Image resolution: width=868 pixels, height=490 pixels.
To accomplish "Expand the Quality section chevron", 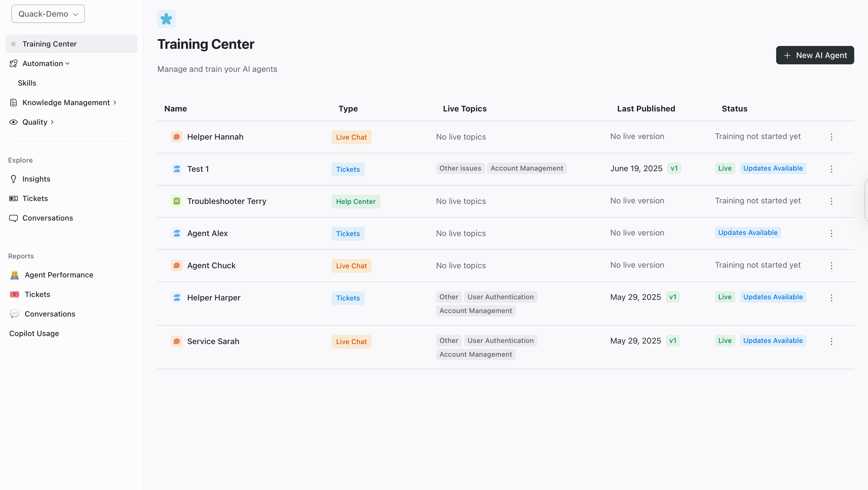I will 52,122.
